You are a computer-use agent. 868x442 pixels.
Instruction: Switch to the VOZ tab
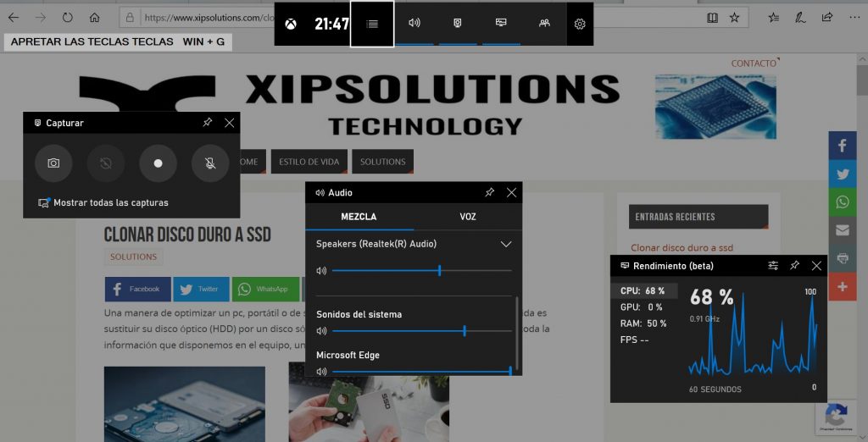tap(468, 216)
